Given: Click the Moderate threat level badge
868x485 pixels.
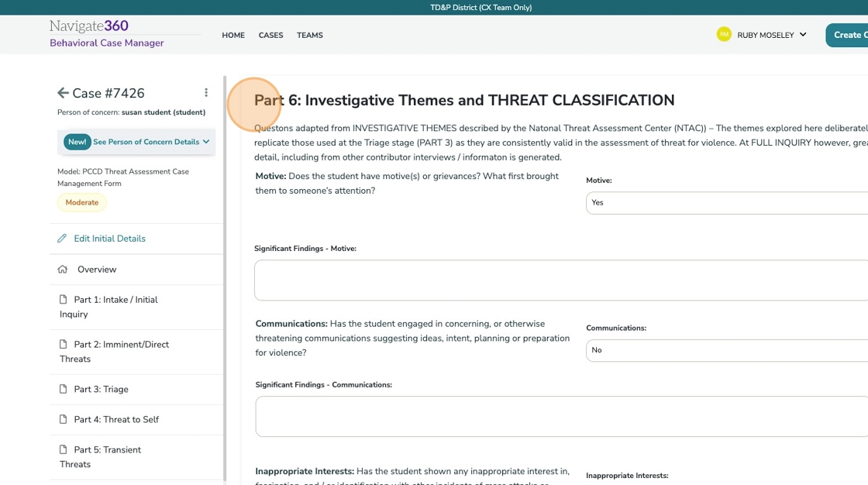Looking at the screenshot, I should click(x=82, y=203).
